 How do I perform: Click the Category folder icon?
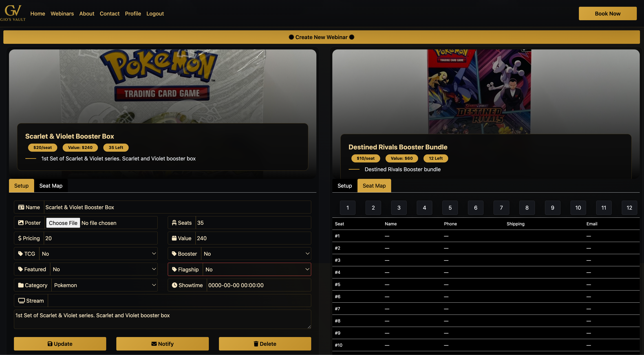(21, 285)
